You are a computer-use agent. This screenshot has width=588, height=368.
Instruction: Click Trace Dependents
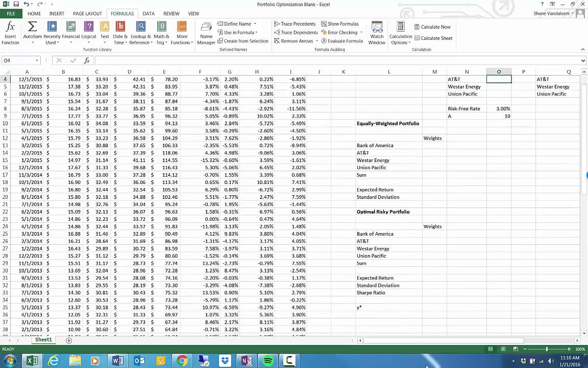[296, 32]
